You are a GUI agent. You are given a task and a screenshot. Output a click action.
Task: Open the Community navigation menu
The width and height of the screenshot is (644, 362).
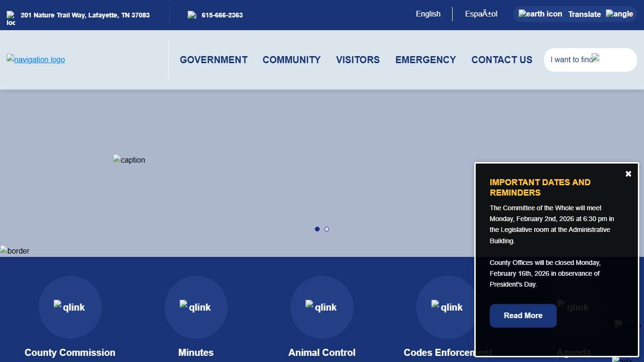291,60
